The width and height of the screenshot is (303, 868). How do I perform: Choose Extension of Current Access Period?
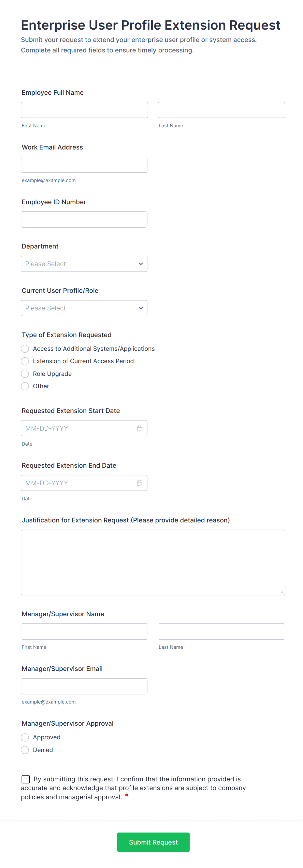click(x=25, y=361)
